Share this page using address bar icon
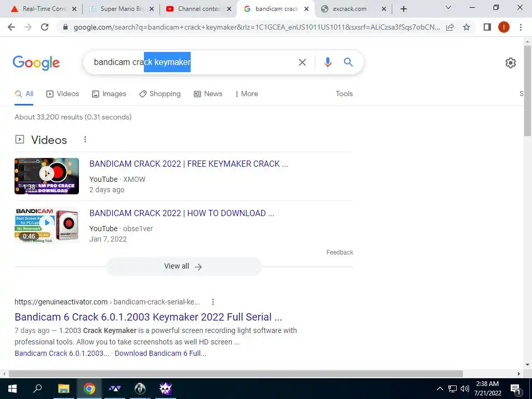 tap(450, 27)
